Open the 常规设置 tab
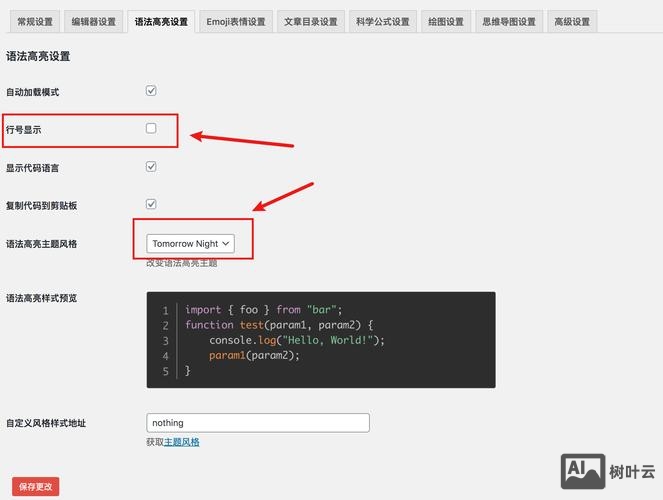The height and width of the screenshot is (500, 663). click(x=35, y=22)
